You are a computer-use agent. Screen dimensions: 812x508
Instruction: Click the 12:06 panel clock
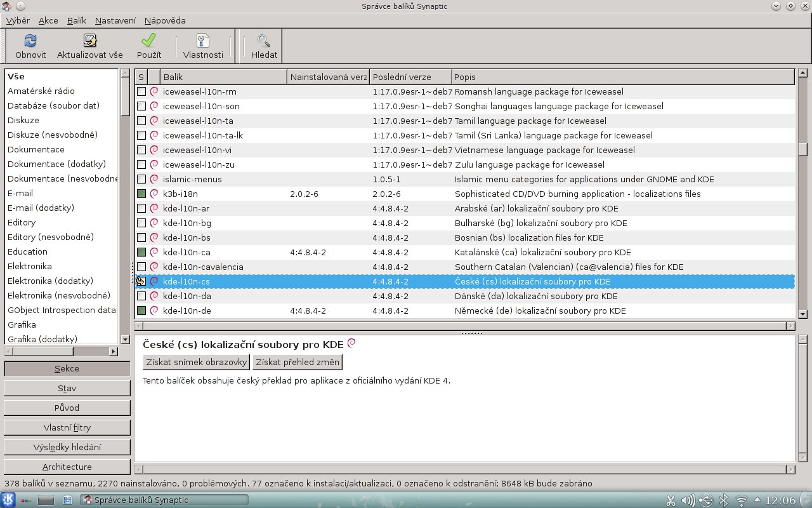(x=780, y=500)
